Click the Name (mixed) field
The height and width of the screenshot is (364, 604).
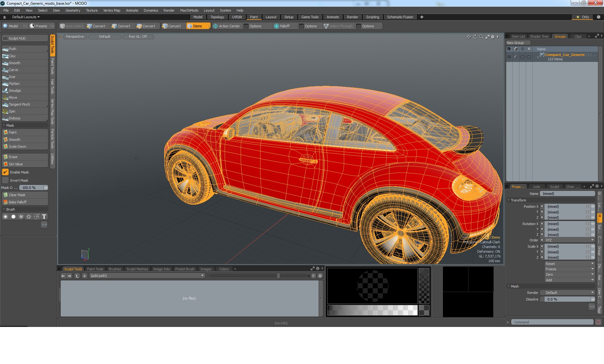568,194
